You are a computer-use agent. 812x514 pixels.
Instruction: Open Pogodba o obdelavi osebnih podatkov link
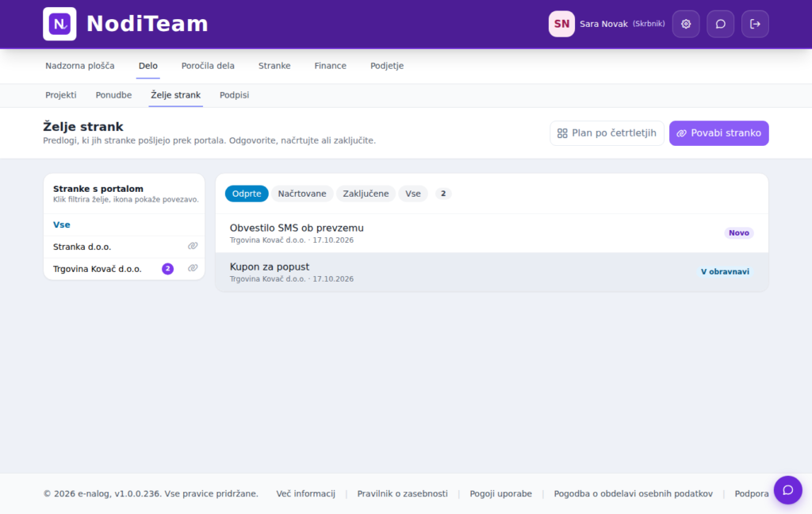pyautogui.click(x=634, y=494)
